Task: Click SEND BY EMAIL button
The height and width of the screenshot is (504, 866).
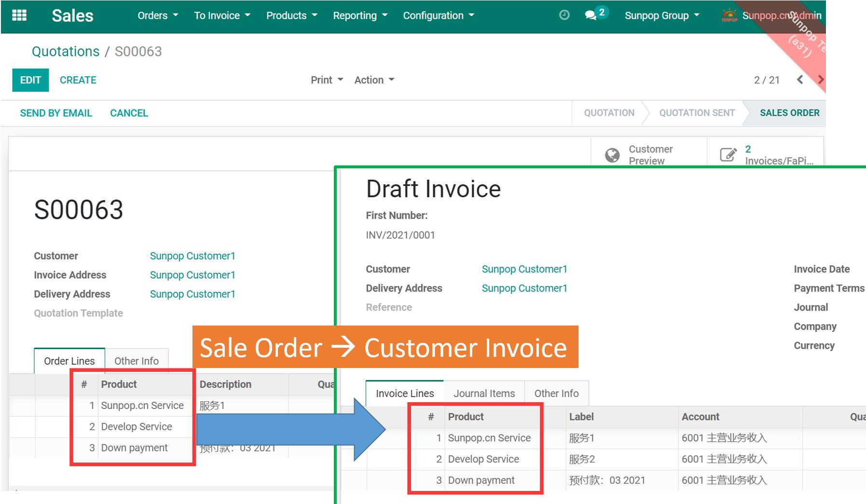Action: 56,113
